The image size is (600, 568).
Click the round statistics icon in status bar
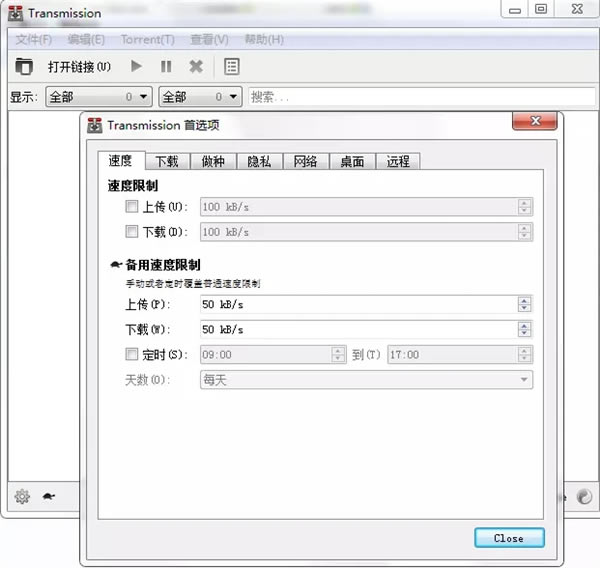coord(584,497)
